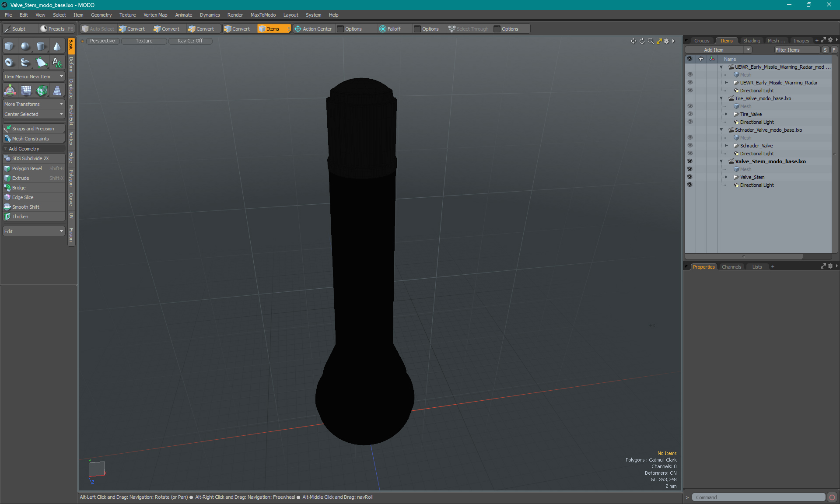Click the viewport zoom magnifier icon
This screenshot has height=504, width=840.
tap(651, 41)
